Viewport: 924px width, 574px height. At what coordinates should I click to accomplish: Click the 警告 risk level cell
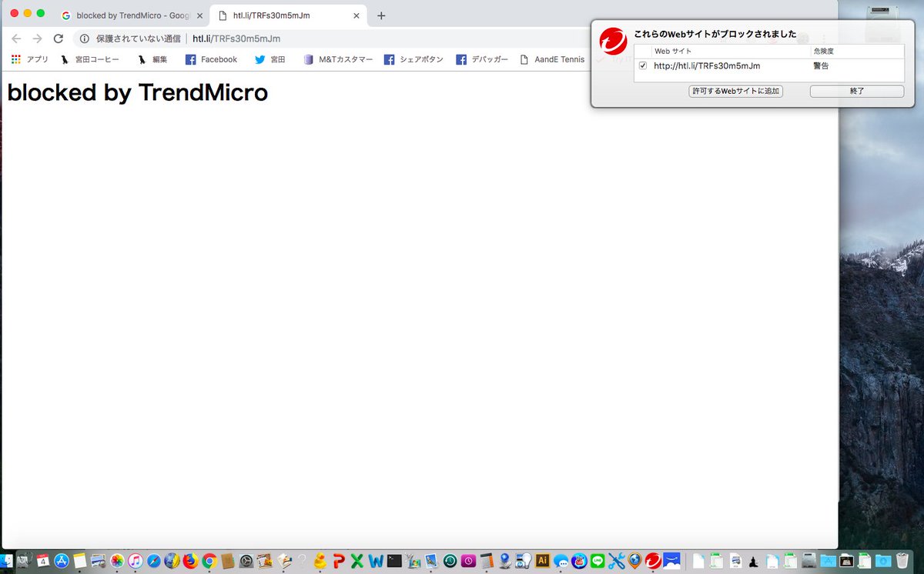[821, 66]
